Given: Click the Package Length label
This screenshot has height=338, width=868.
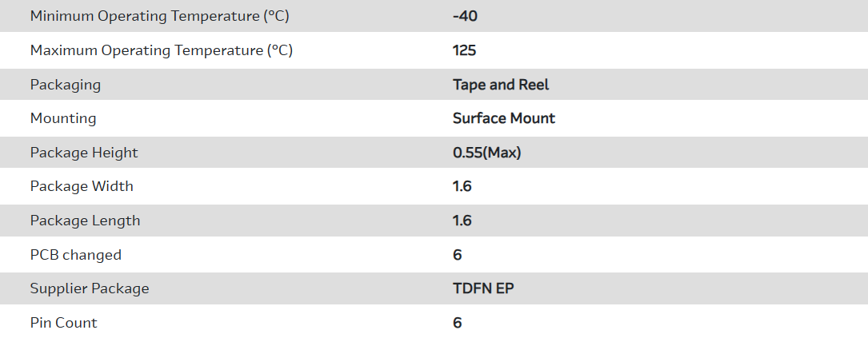Looking at the screenshot, I should [85, 221].
